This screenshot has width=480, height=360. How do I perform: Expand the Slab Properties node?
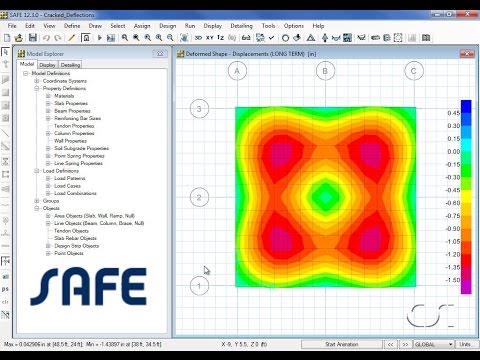[x=48, y=103]
